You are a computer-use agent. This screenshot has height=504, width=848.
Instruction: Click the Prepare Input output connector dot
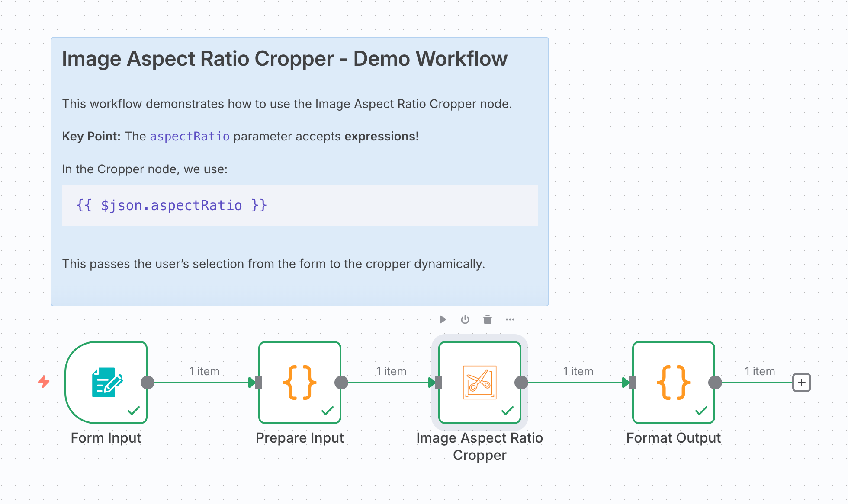pyautogui.click(x=341, y=383)
